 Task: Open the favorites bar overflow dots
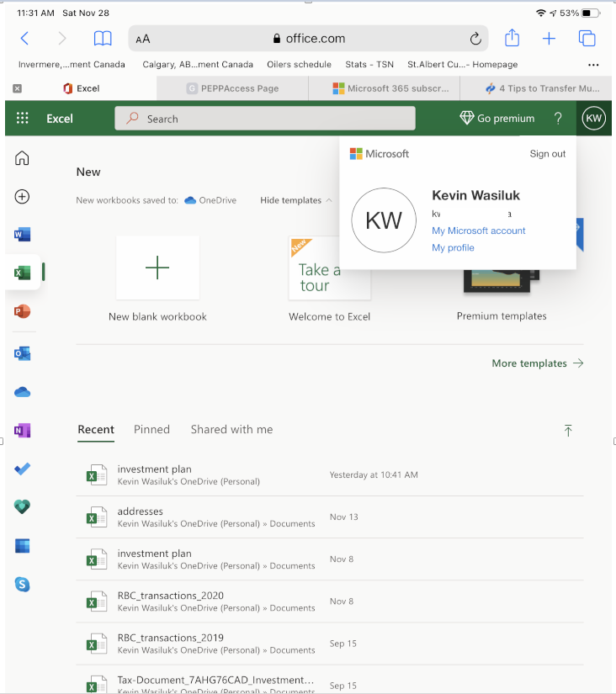[x=593, y=65]
